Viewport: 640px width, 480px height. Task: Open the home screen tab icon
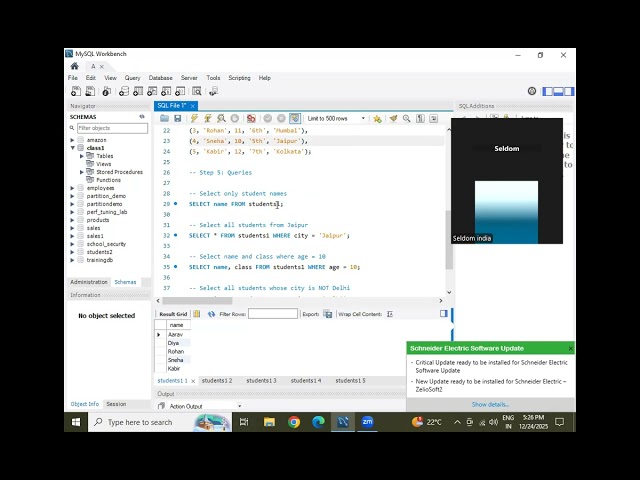[74, 66]
